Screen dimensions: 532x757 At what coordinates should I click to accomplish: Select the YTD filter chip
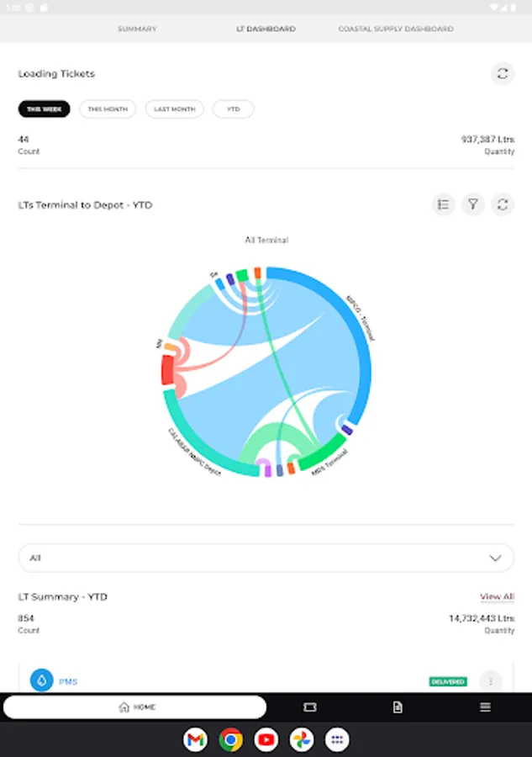pyautogui.click(x=233, y=109)
